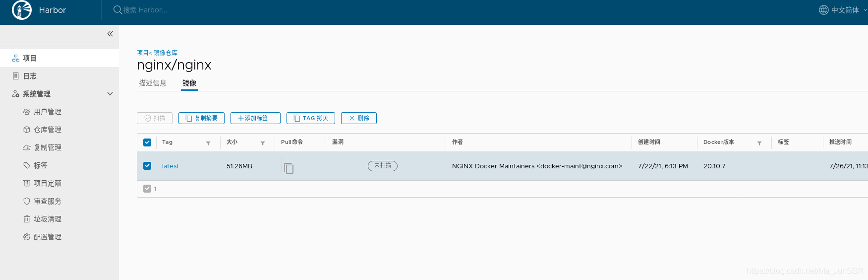
Task: Click the 推送时间 column header
Action: [840, 142]
